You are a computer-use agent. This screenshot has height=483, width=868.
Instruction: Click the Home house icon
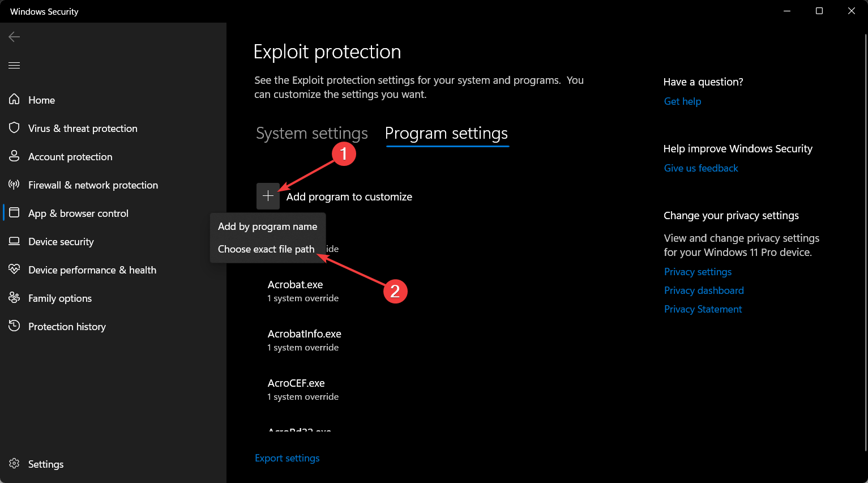[x=14, y=100]
